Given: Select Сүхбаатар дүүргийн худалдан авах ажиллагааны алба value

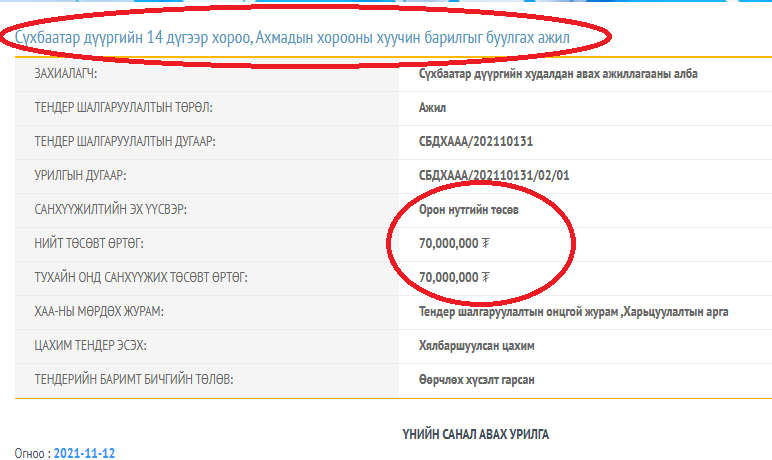Looking at the screenshot, I should point(559,73).
